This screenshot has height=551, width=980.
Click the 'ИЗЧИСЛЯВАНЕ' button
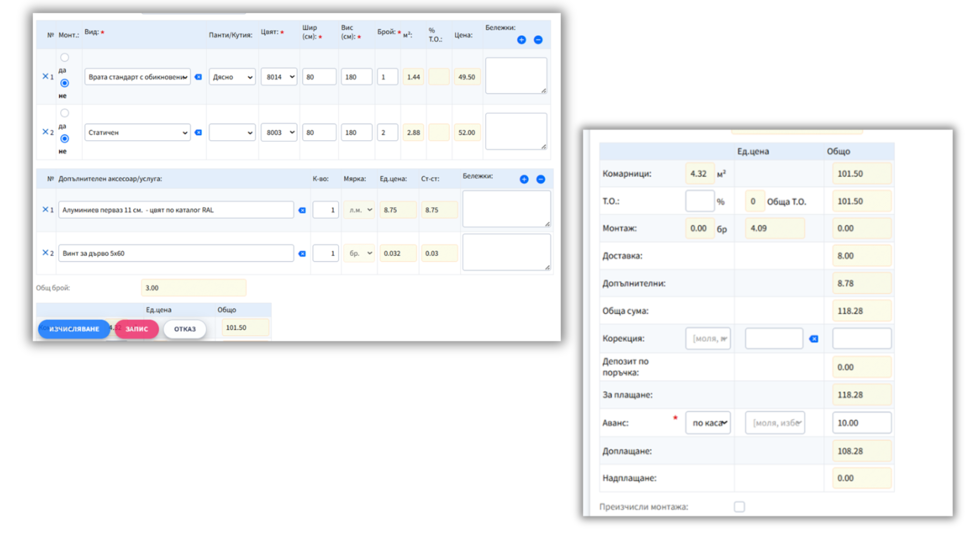pyautogui.click(x=74, y=329)
